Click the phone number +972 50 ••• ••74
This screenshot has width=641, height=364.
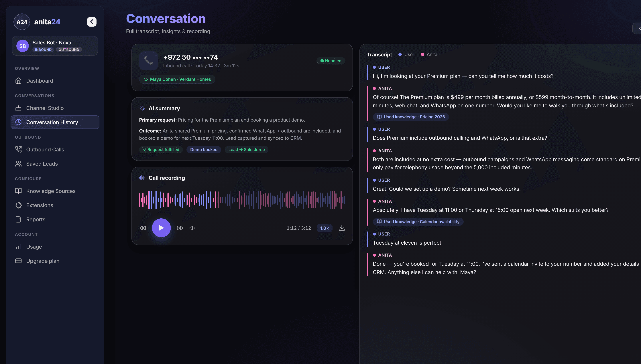(x=191, y=57)
